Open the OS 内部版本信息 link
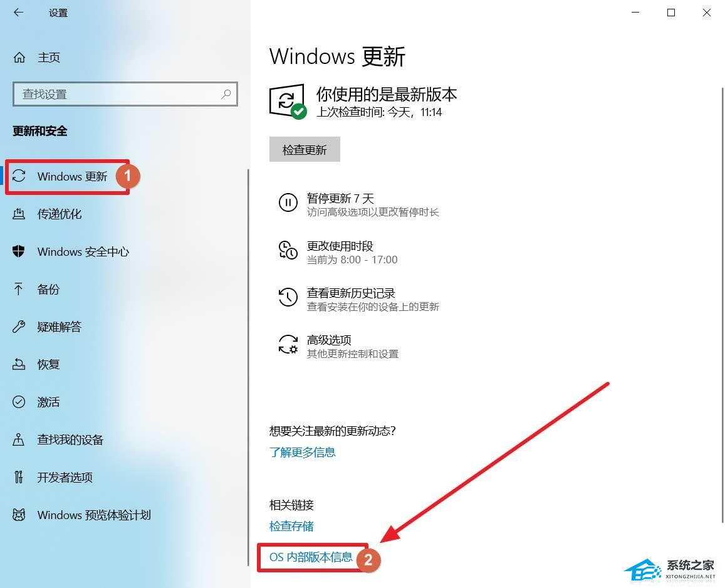Viewport: 725px width, 588px height. [x=311, y=557]
